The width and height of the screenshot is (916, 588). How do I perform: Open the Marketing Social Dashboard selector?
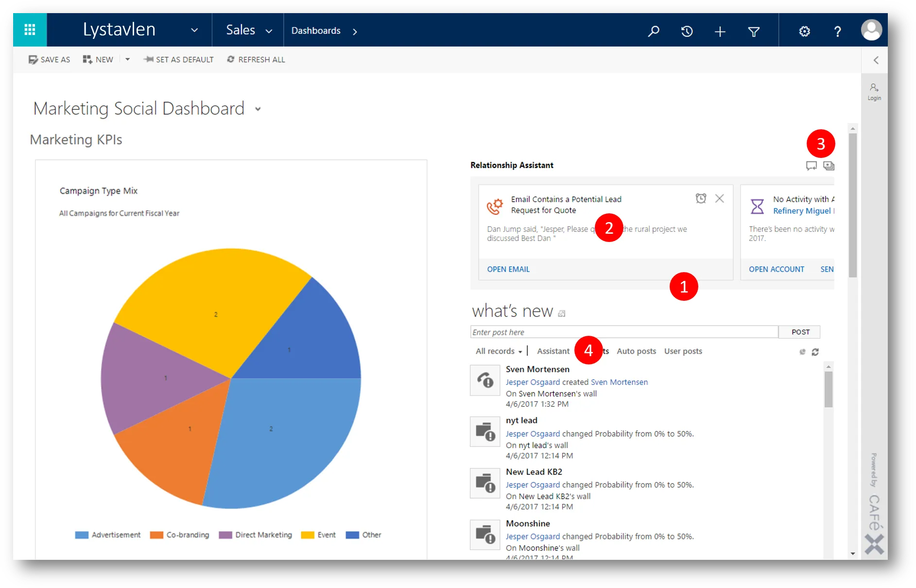coord(258,109)
